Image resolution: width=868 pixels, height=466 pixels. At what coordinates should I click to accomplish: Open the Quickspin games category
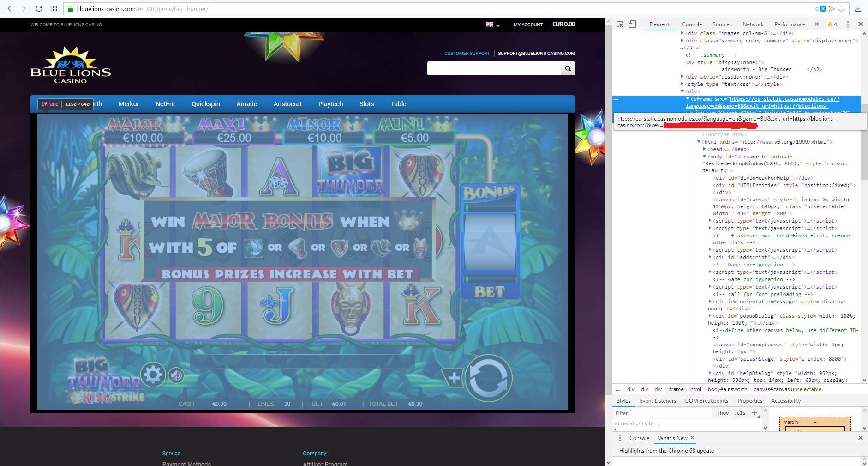click(x=206, y=104)
